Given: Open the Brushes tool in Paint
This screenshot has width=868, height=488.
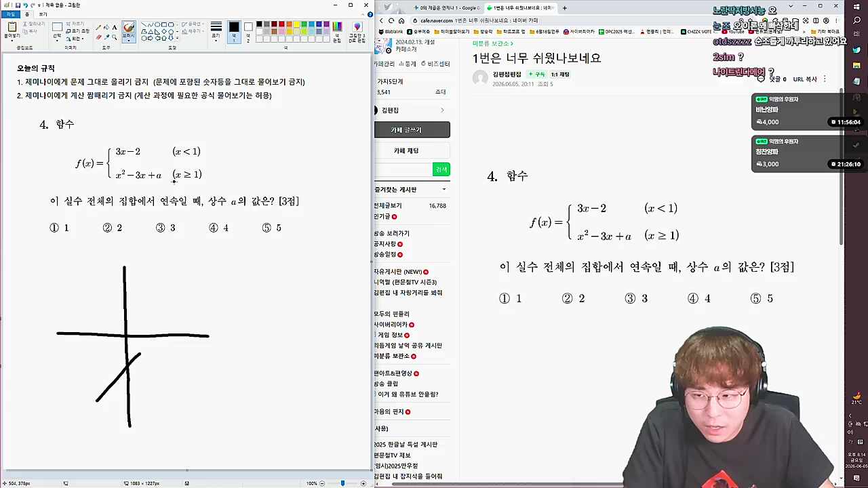Looking at the screenshot, I should point(129,32).
